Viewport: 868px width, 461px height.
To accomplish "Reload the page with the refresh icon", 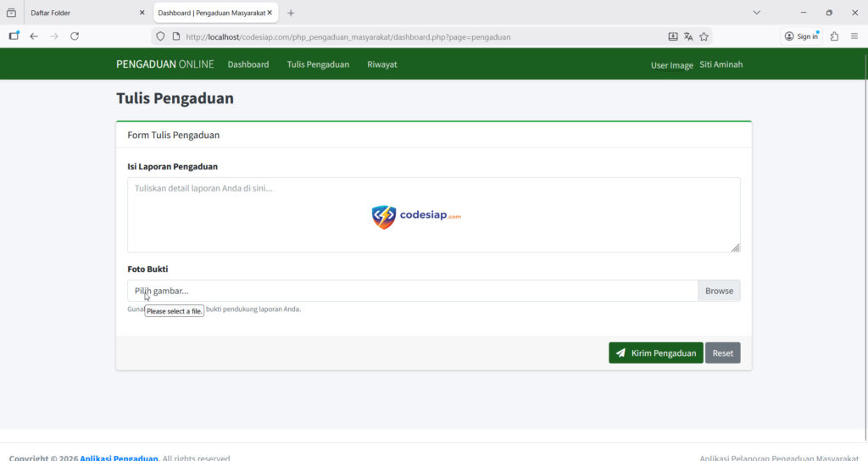I will [75, 36].
